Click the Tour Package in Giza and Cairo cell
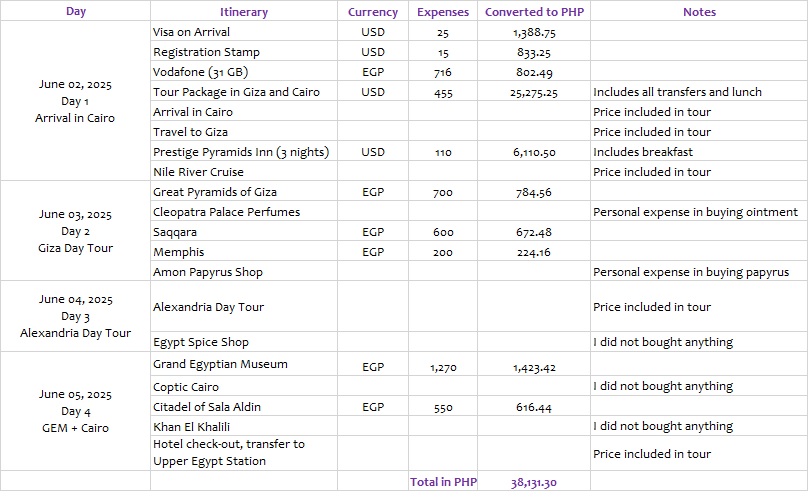 (x=236, y=92)
